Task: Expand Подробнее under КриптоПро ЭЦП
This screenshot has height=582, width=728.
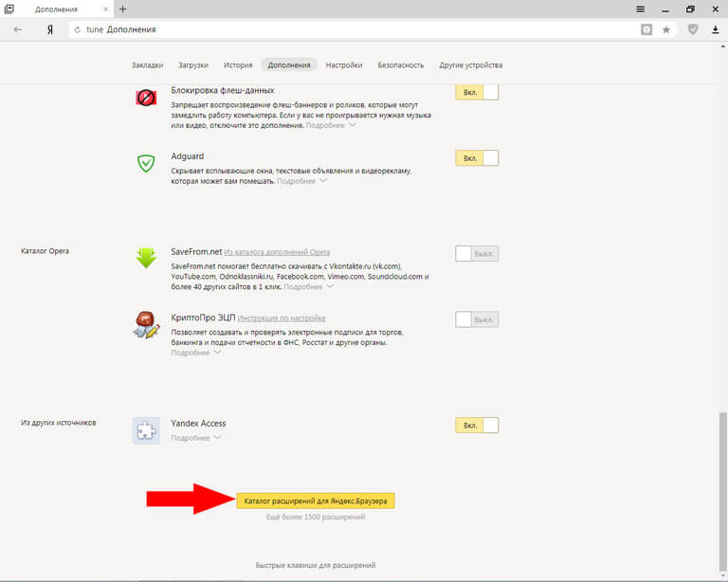Action: pyautogui.click(x=195, y=353)
